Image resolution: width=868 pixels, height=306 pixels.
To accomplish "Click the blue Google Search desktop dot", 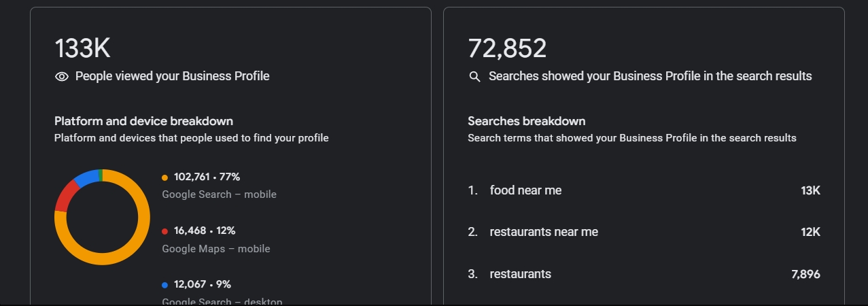I will point(164,285).
